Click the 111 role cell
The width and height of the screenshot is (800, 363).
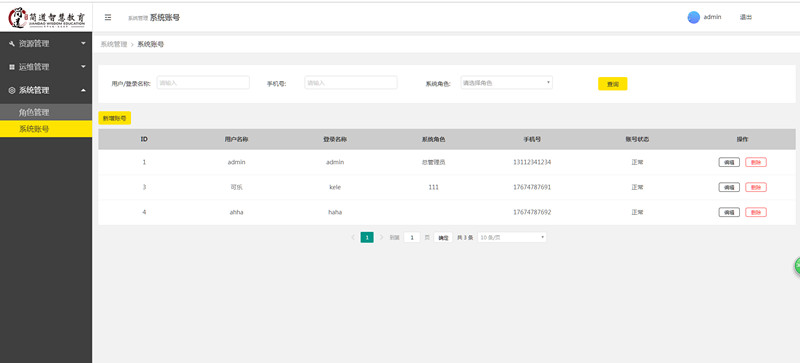(x=434, y=187)
